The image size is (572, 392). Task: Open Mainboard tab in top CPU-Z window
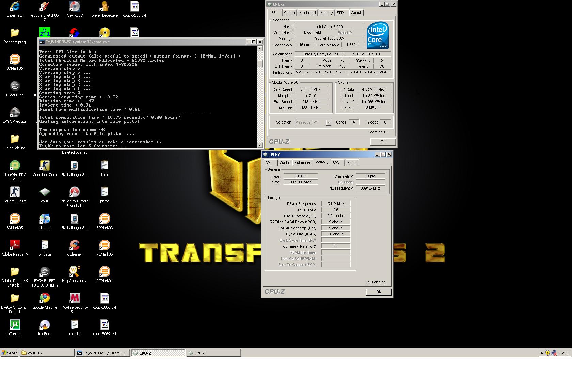[x=307, y=13]
